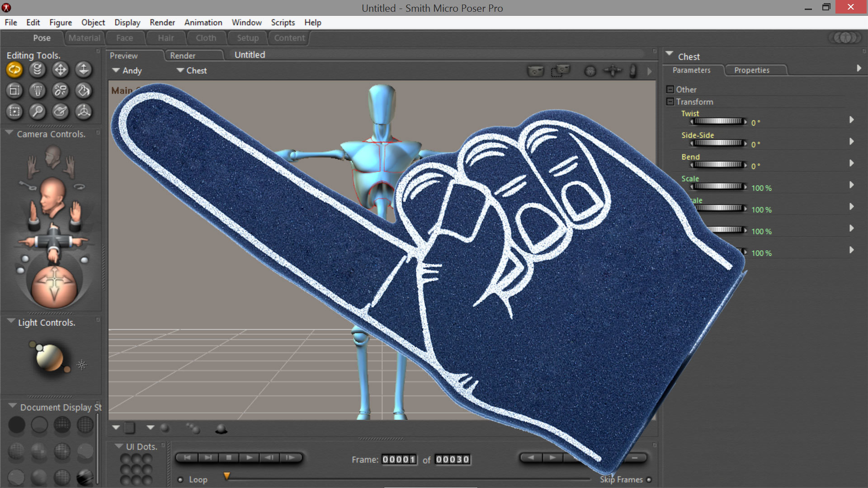
Task: Open the Bend parameter options arrow
Action: (852, 163)
